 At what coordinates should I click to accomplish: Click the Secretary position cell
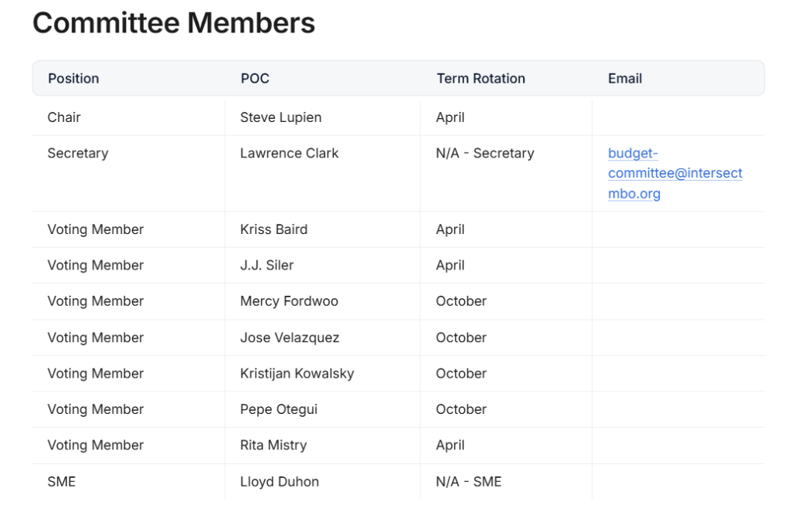coord(77,153)
